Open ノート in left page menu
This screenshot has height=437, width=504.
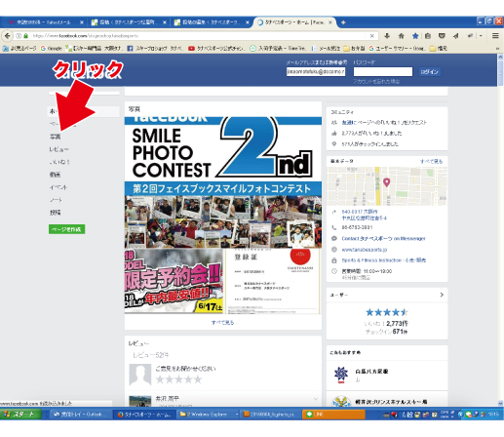[x=56, y=200]
